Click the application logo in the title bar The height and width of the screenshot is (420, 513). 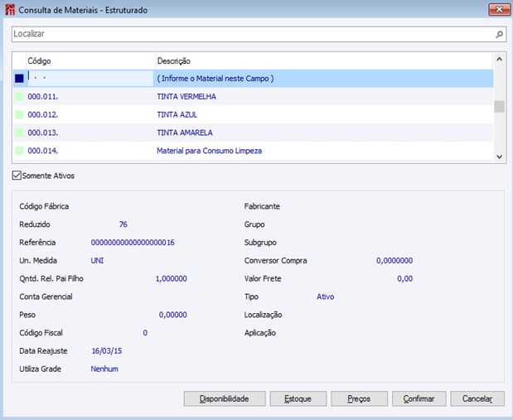(10, 10)
